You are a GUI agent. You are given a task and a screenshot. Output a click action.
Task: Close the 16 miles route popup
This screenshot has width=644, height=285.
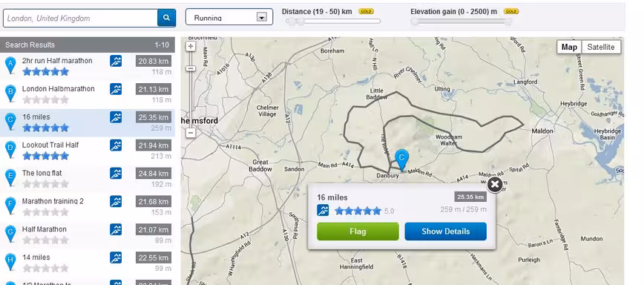point(495,185)
